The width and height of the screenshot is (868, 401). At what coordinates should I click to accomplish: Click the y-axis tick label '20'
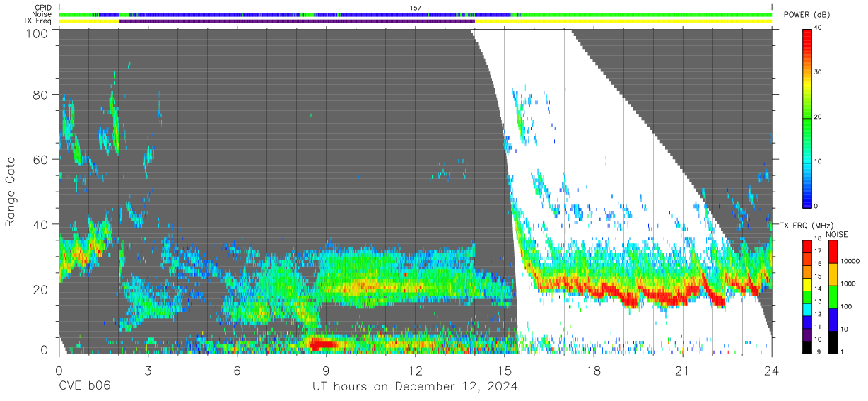[x=40, y=289]
